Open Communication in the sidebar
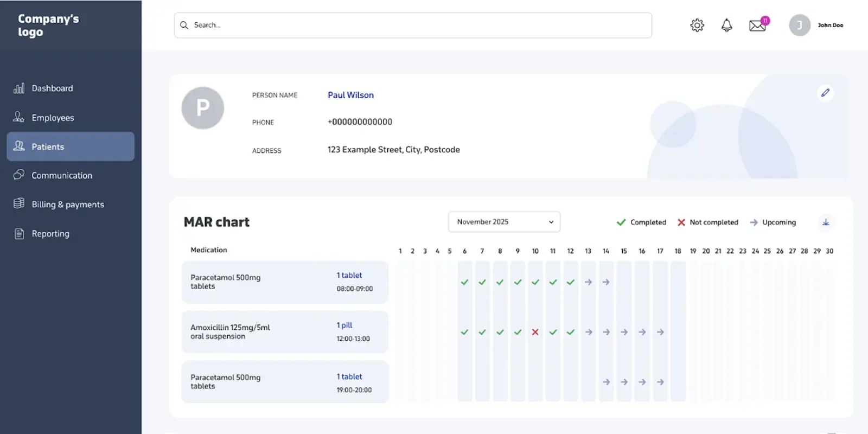The height and width of the screenshot is (434, 868). 62,176
